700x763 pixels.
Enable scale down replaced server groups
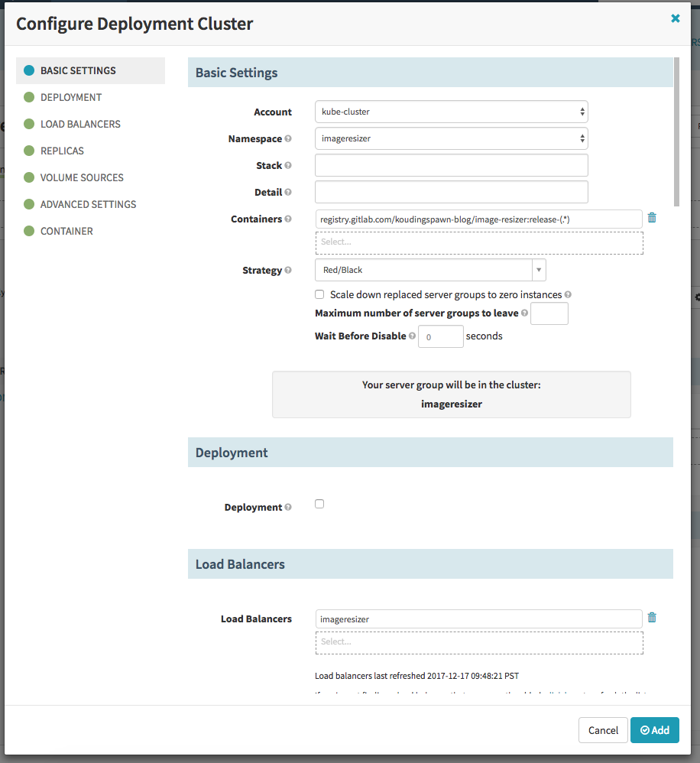click(319, 294)
